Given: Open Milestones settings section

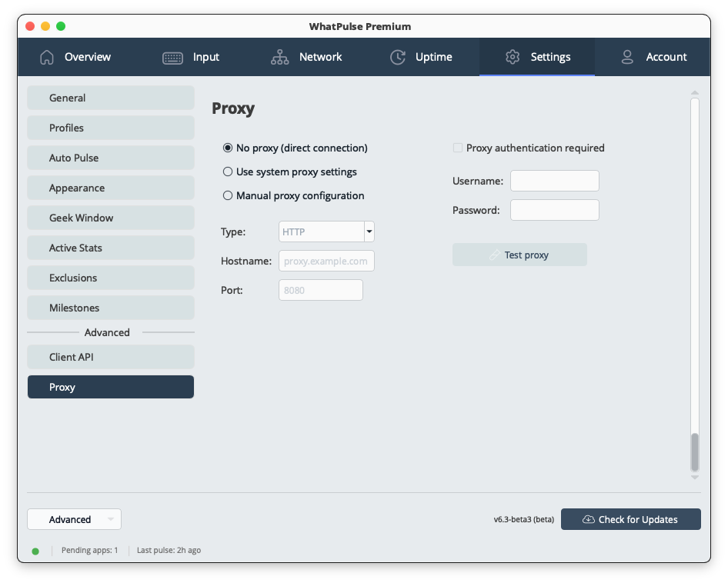Looking at the screenshot, I should point(111,308).
